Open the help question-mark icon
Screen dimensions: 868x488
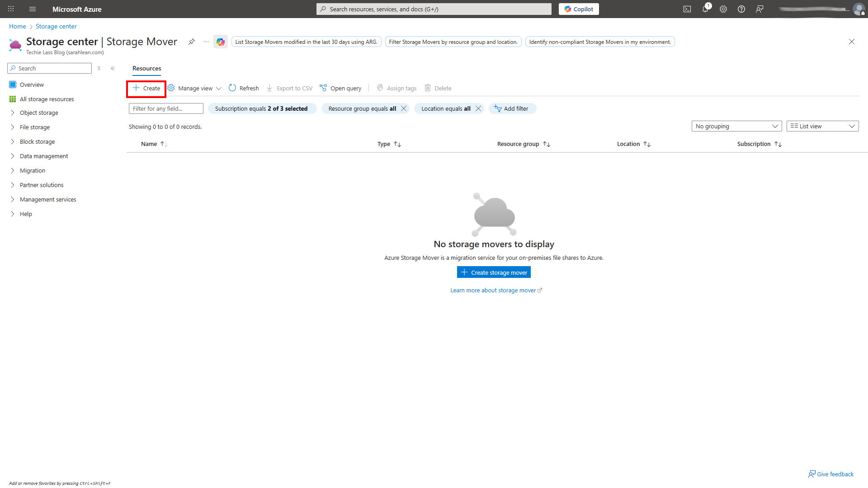pos(741,9)
